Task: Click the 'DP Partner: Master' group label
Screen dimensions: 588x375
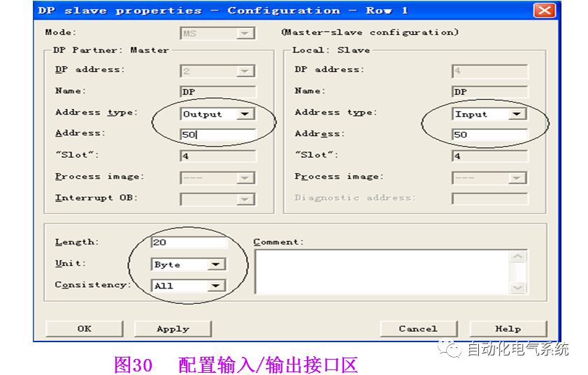Action: (110, 50)
